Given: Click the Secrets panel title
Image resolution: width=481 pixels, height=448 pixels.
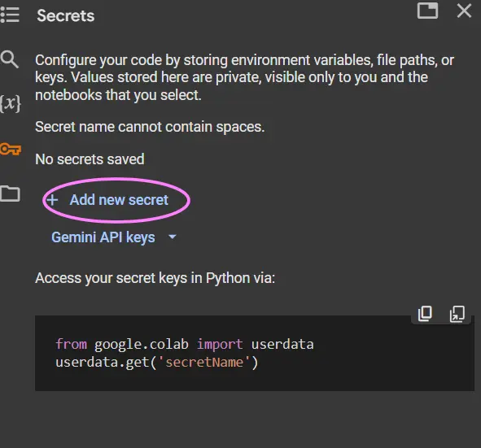Looking at the screenshot, I should (66, 15).
